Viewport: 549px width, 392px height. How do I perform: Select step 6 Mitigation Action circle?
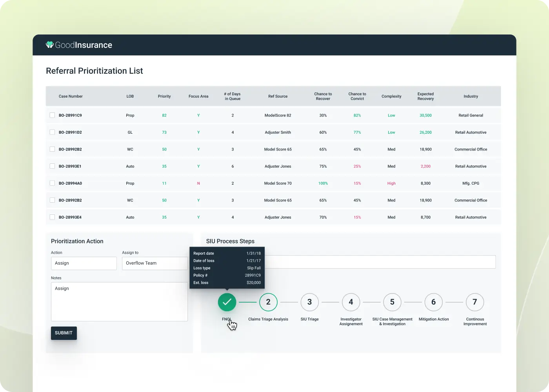pos(433,302)
